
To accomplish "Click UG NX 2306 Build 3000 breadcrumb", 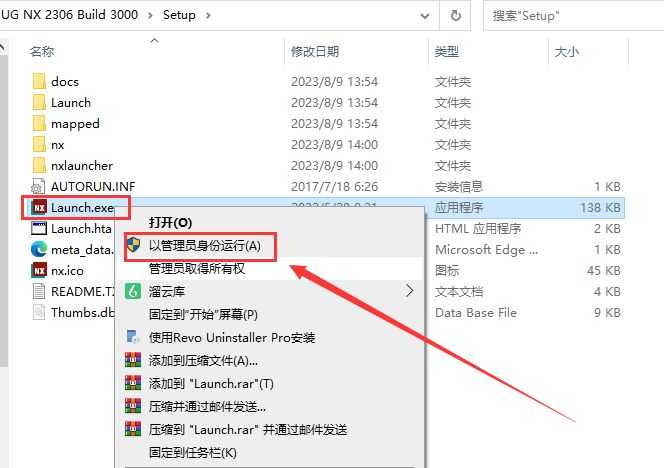I will 69,15.
